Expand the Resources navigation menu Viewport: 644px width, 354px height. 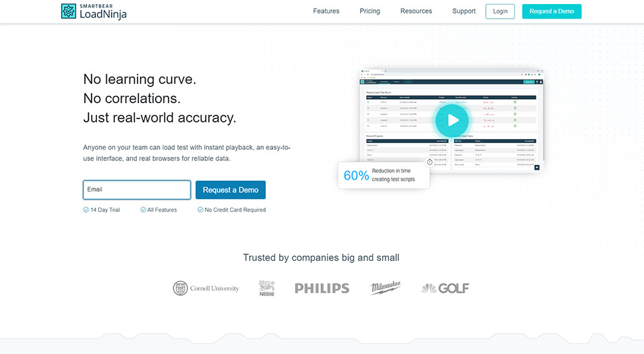point(416,11)
